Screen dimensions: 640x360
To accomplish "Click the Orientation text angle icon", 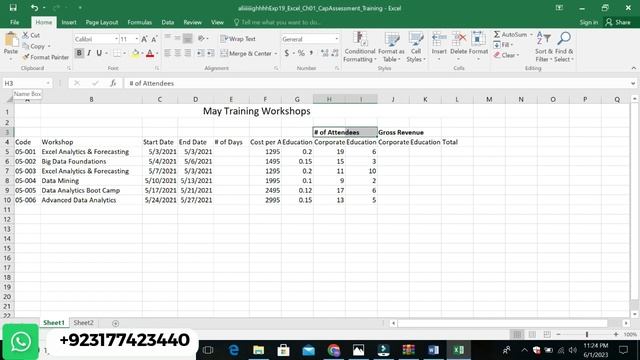I will pos(202,38).
